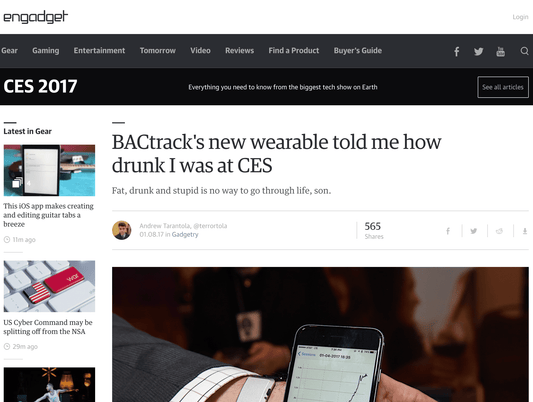Share article on Facebook icon
This screenshot has width=533, height=402.
[448, 231]
